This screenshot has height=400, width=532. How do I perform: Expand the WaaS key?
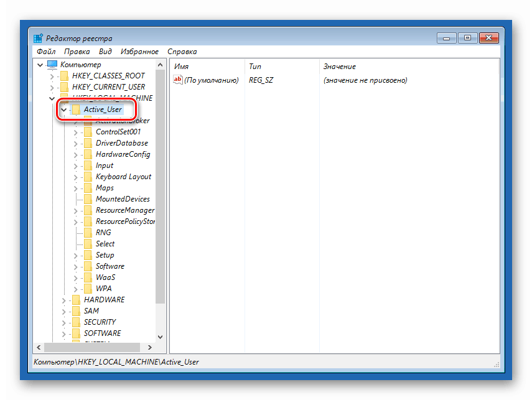point(76,278)
